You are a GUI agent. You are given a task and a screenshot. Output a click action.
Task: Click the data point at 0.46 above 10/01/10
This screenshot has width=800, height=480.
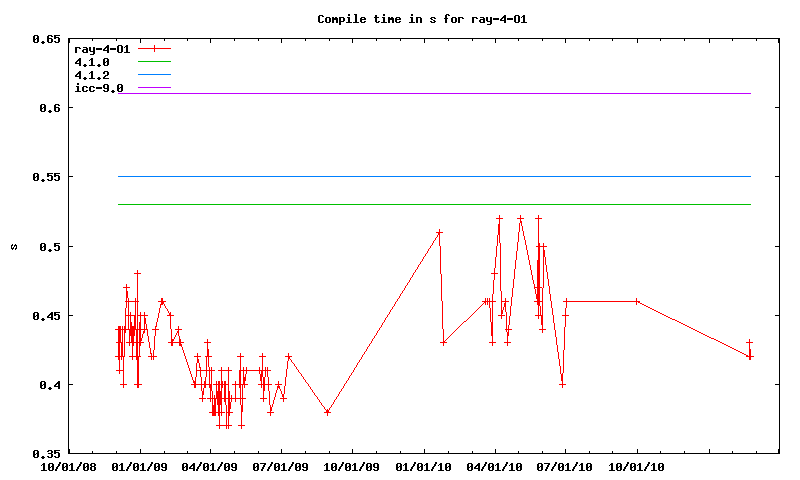coord(636,301)
